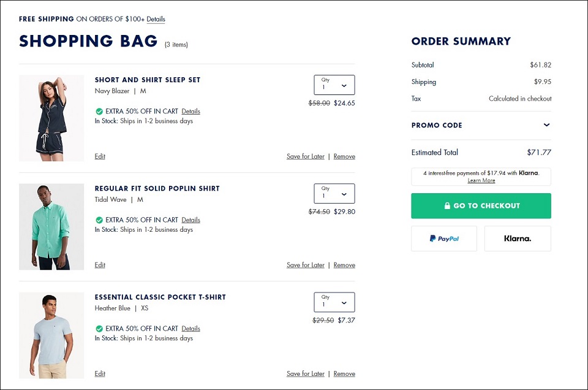588x390 pixels.
Task: Expand the Promo Code section
Action: pyautogui.click(x=481, y=125)
